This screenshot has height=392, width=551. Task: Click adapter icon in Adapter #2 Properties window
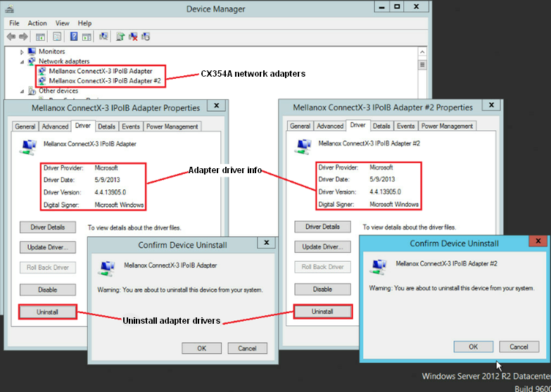point(303,146)
